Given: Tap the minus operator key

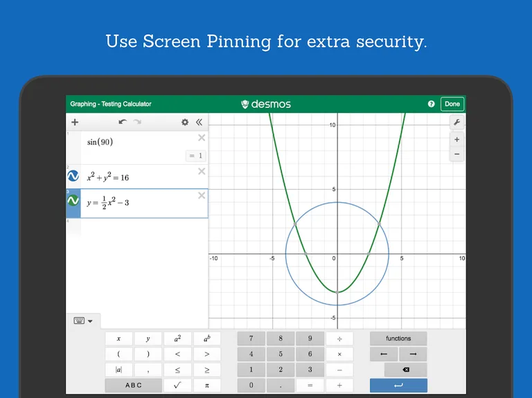Looking at the screenshot, I should [x=339, y=370].
